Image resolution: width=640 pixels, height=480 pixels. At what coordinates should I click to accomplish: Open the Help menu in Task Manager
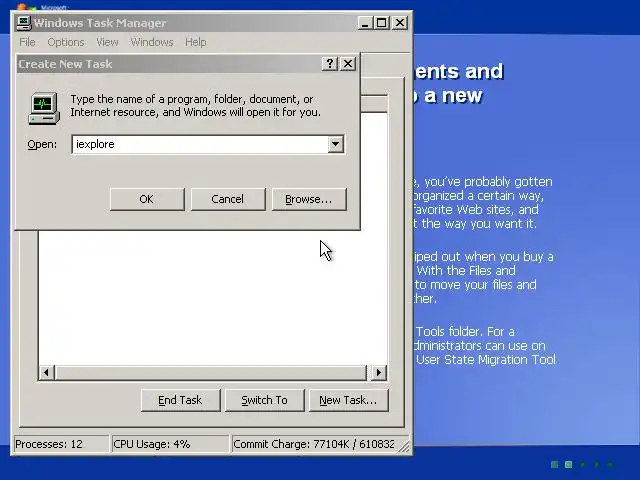pyautogui.click(x=196, y=42)
